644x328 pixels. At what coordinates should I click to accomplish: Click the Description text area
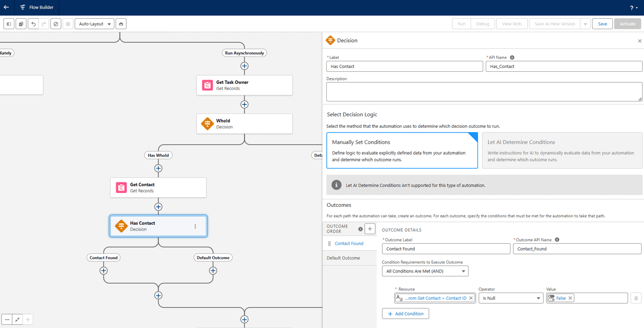(484, 91)
